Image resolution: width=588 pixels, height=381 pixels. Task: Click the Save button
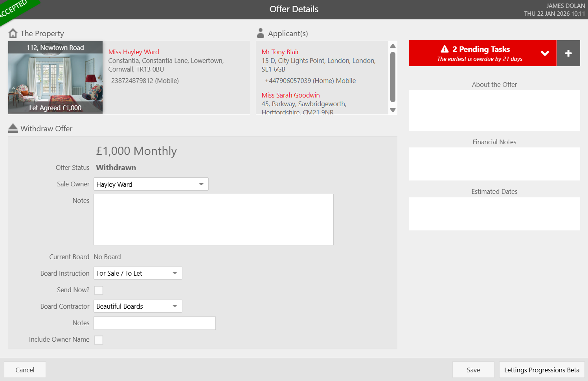click(473, 370)
